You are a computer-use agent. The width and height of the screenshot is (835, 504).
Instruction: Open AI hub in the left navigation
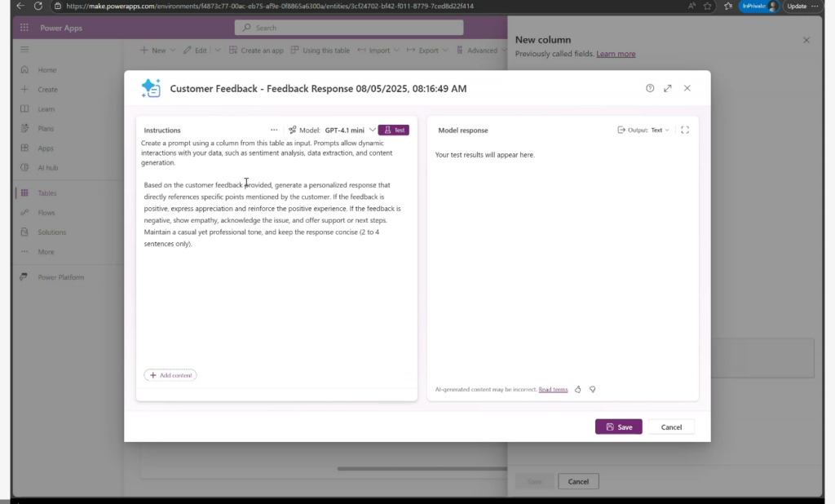tap(47, 168)
